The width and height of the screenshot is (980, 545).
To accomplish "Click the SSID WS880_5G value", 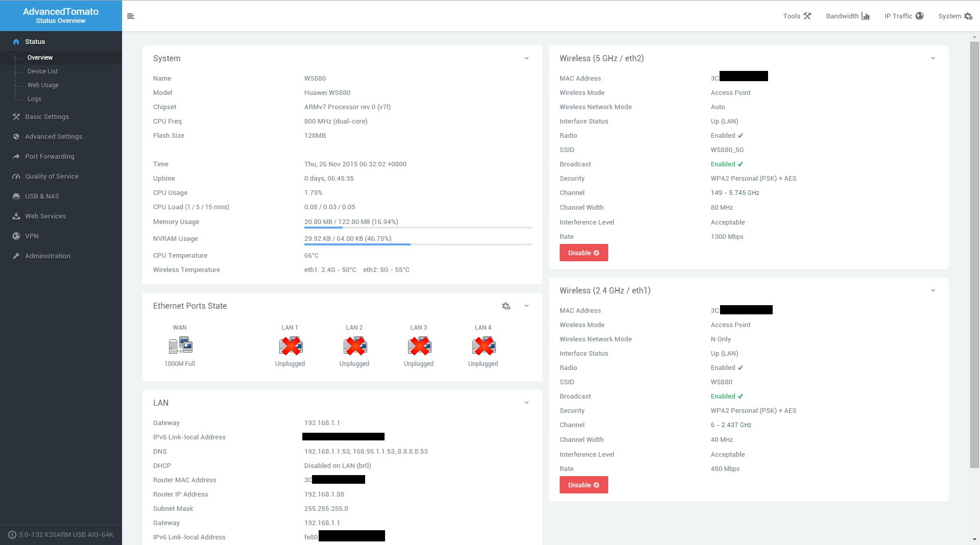I will (x=727, y=150).
